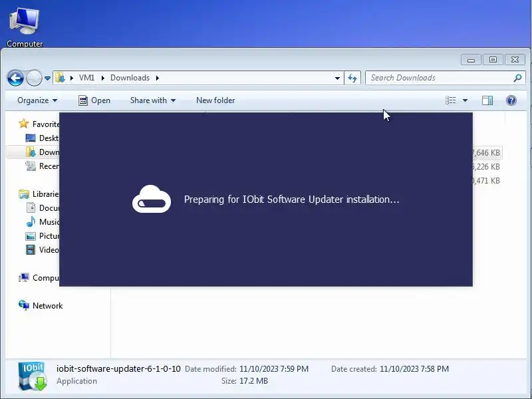
Task: Open the view options dropdown arrow
Action: pos(465,100)
